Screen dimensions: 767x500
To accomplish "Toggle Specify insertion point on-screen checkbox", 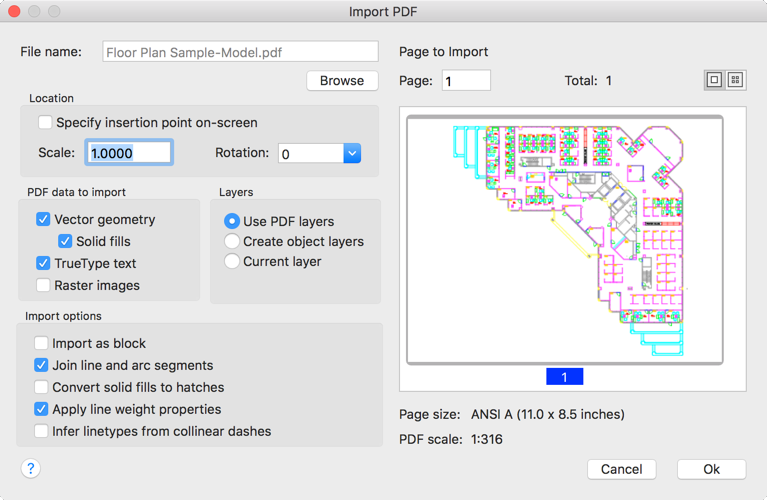I will click(x=45, y=122).
